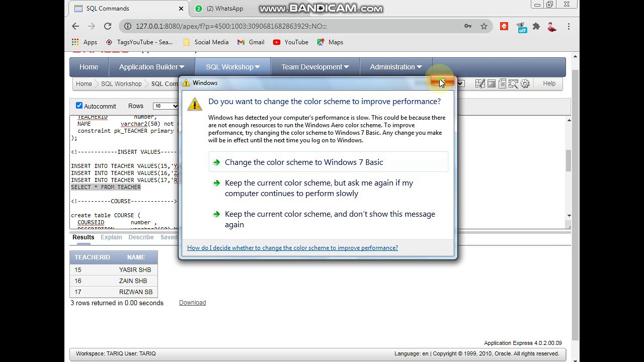This screenshot has width=644, height=362.
Task: Click the 'Workspace: TARIQ User: TARIQ' footer text
Action: [116, 353]
